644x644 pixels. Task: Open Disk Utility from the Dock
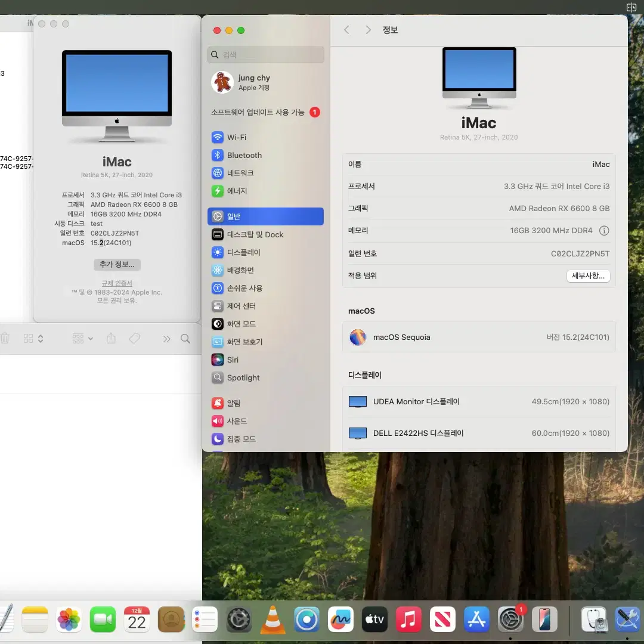(x=594, y=619)
